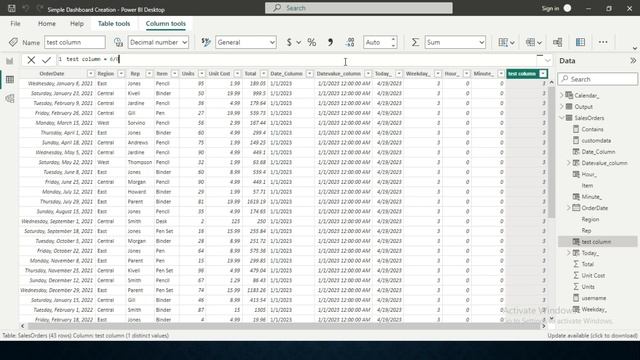Image resolution: width=640 pixels, height=360 pixels.
Task: Expand the OrderDate hierarchy
Action: coord(569,208)
